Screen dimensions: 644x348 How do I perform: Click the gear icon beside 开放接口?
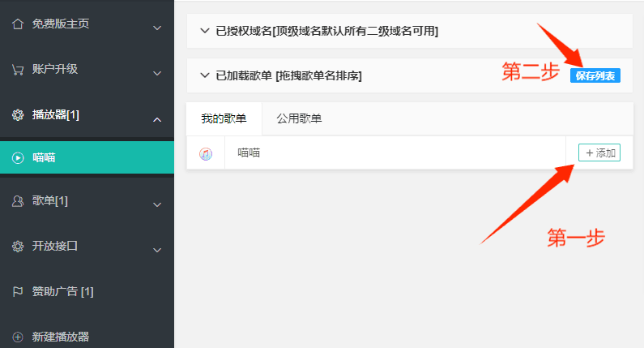point(18,246)
